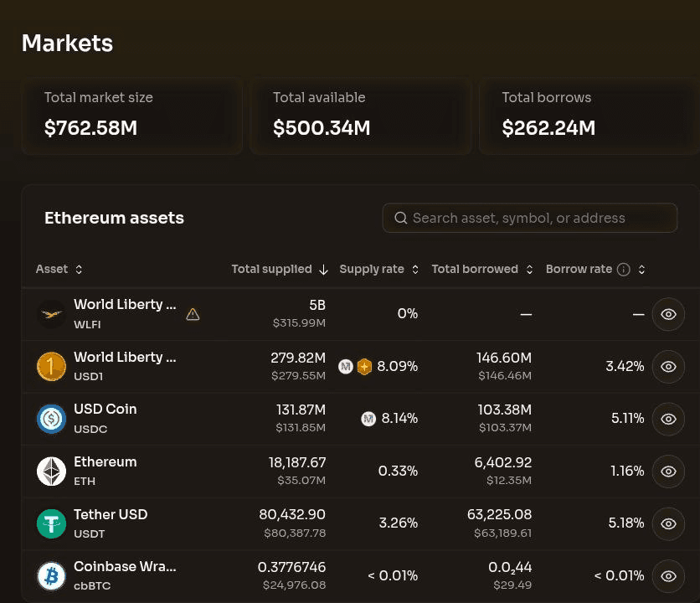Sort by Total borrowed column header

pyautogui.click(x=482, y=269)
